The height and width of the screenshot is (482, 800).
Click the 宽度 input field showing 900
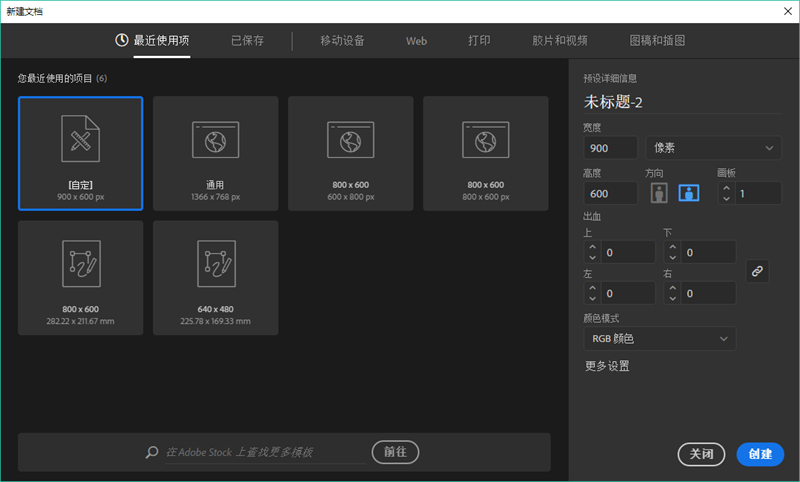[x=610, y=148]
